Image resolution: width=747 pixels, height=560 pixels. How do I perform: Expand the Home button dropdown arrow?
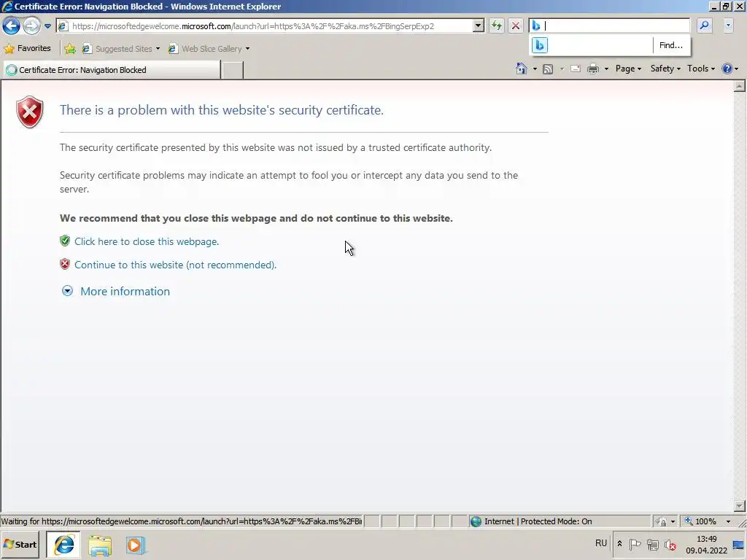click(535, 69)
